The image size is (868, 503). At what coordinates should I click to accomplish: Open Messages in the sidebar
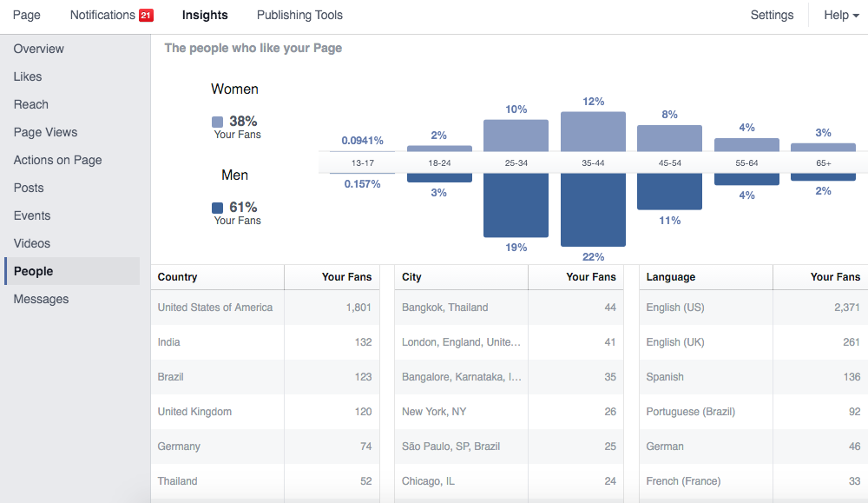coord(41,299)
